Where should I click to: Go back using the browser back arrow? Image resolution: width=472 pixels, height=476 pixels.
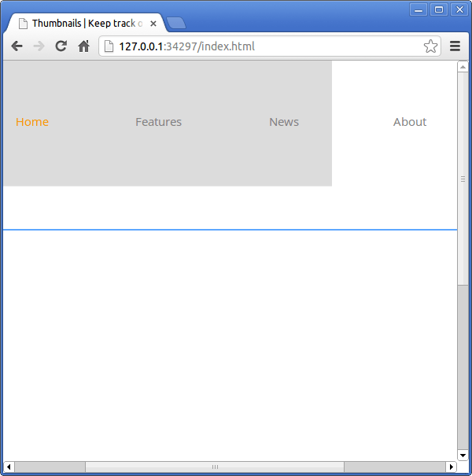point(17,46)
